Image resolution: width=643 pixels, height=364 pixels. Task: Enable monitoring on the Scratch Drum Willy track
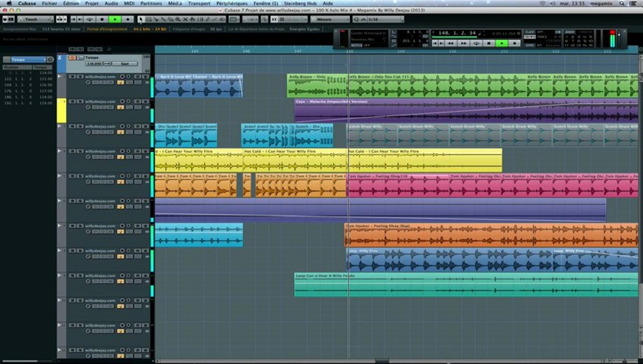[128, 126]
